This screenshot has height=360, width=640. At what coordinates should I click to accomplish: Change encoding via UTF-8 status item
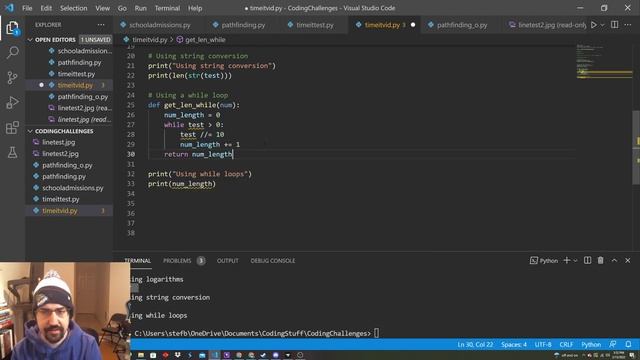pyautogui.click(x=543, y=344)
